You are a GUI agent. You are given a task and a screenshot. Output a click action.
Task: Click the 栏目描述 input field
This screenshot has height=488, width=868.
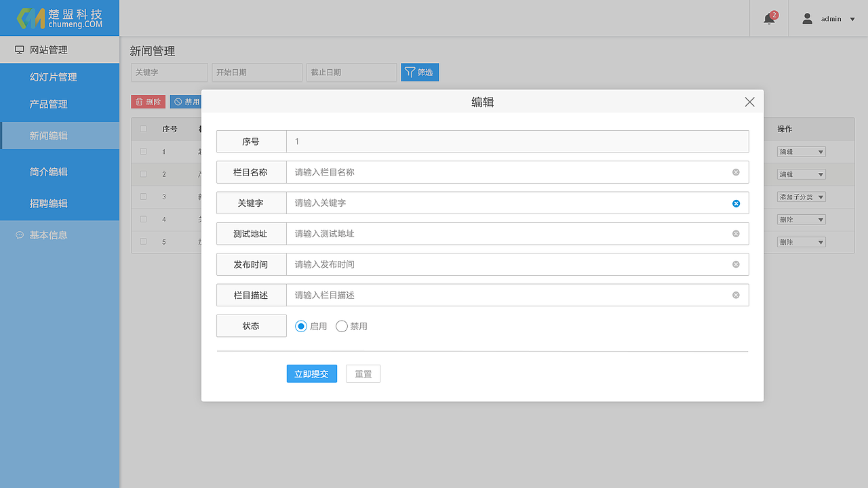(517, 295)
